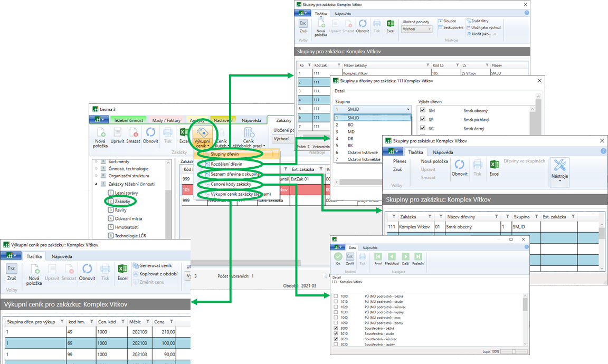The height and width of the screenshot is (364, 608).
Task: Expand the Sortimenty tree node
Action: pos(96,161)
